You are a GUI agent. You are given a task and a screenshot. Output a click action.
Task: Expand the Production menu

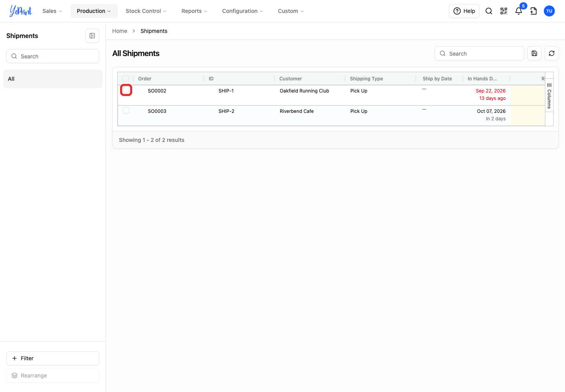click(94, 11)
